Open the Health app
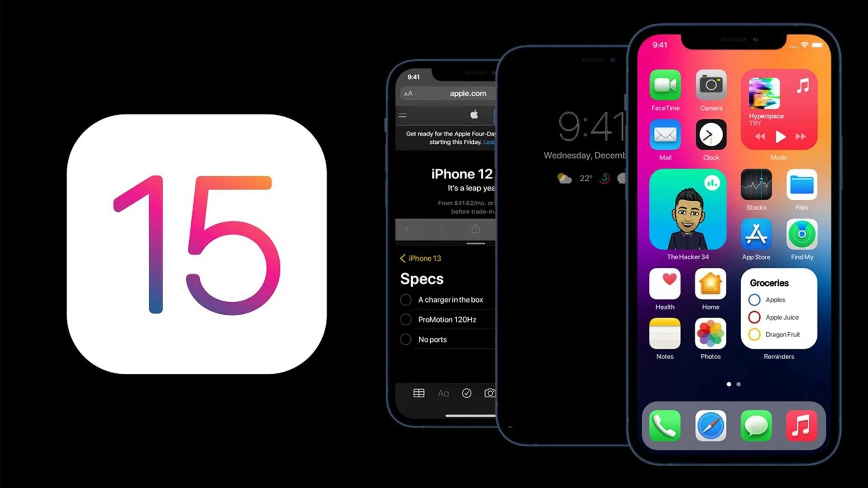The height and width of the screenshot is (488, 868). (x=665, y=285)
